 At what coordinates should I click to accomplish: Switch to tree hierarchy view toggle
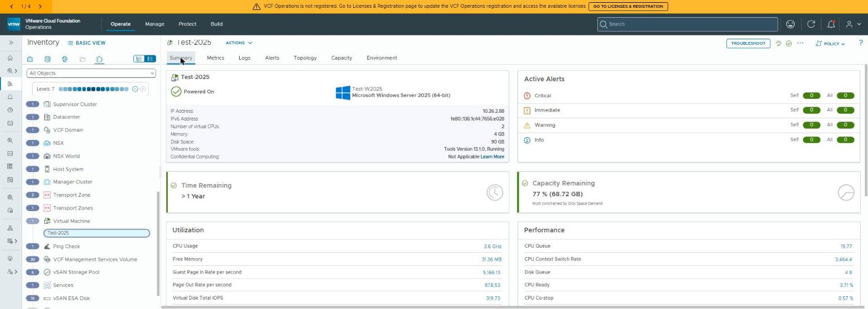coord(139,59)
